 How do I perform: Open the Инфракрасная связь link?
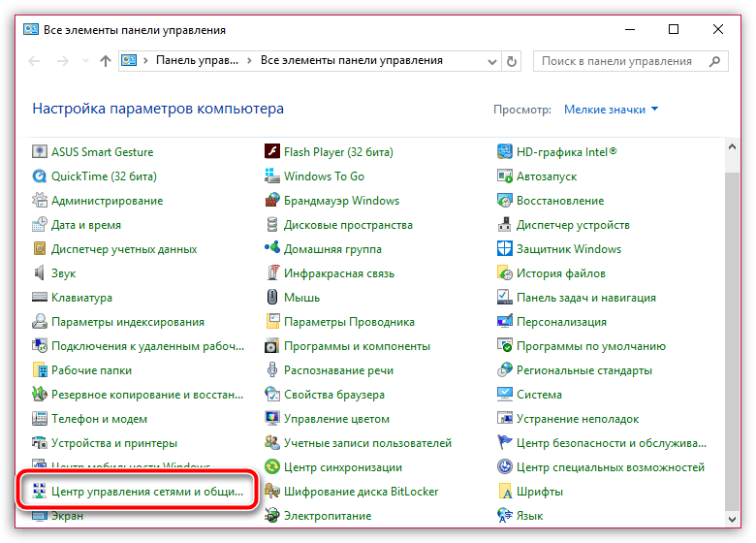339,272
